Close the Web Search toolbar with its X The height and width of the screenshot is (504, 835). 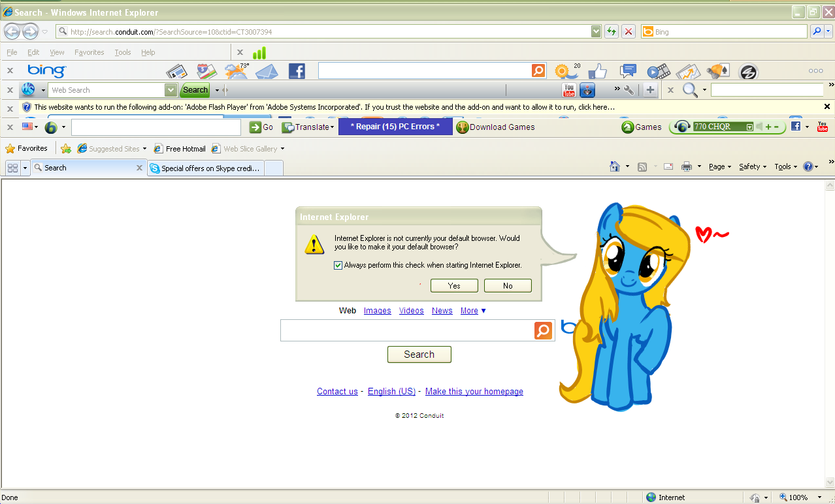pos(10,90)
